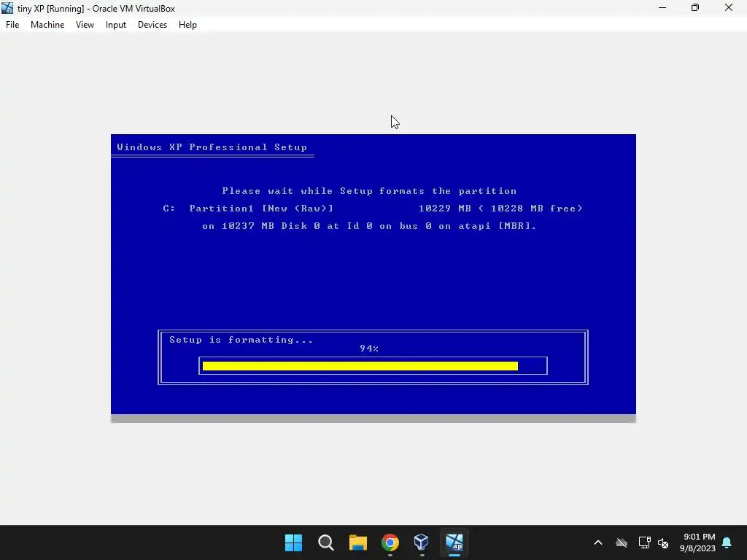Close the tiny XP VirtualBox window
This screenshot has width=747, height=560.
pyautogui.click(x=729, y=8)
